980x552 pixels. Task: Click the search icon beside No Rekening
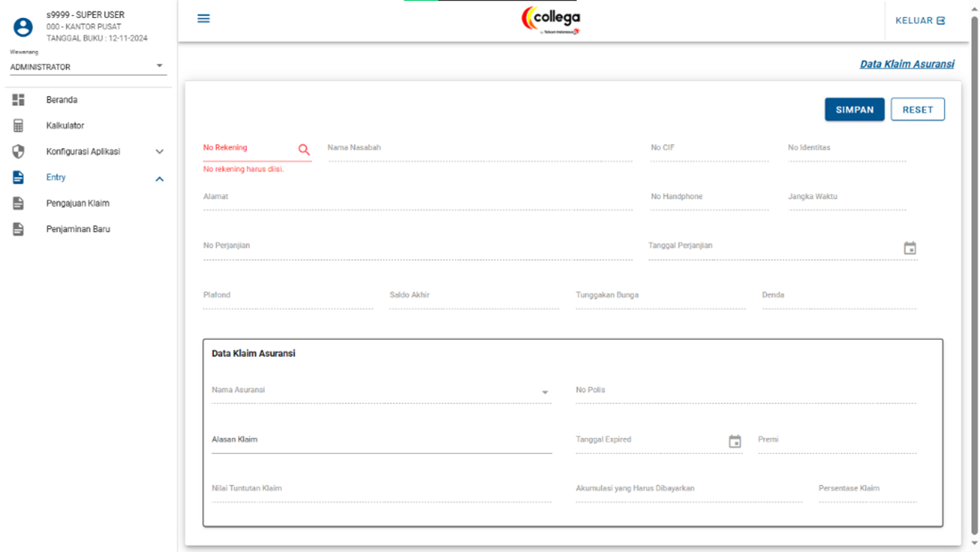pyautogui.click(x=304, y=150)
